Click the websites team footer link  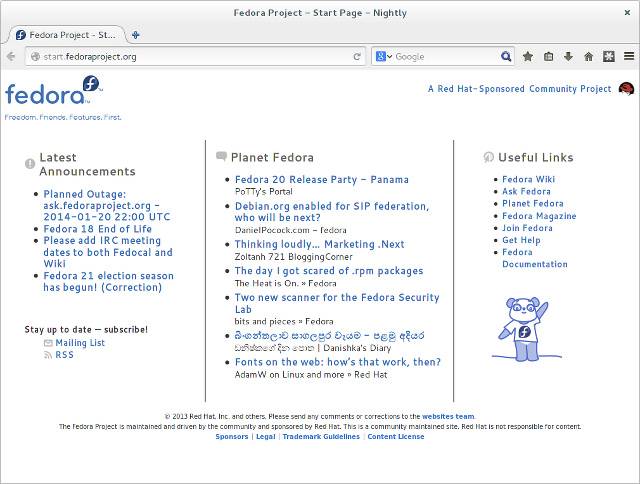(x=448, y=417)
